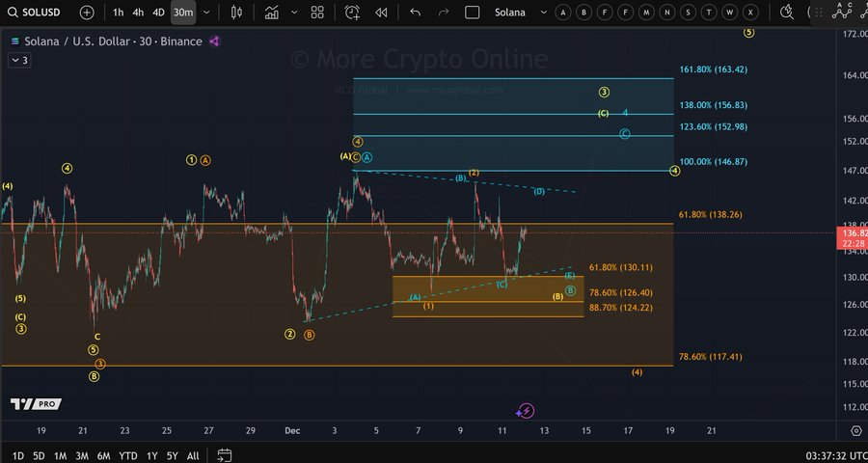Expand the timeframe interval dropdown
Image resolution: width=868 pixels, height=463 pixels.
(x=206, y=13)
